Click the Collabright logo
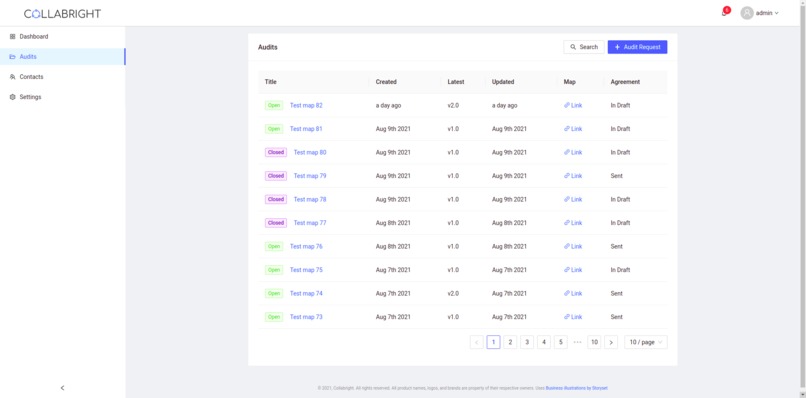 point(62,14)
